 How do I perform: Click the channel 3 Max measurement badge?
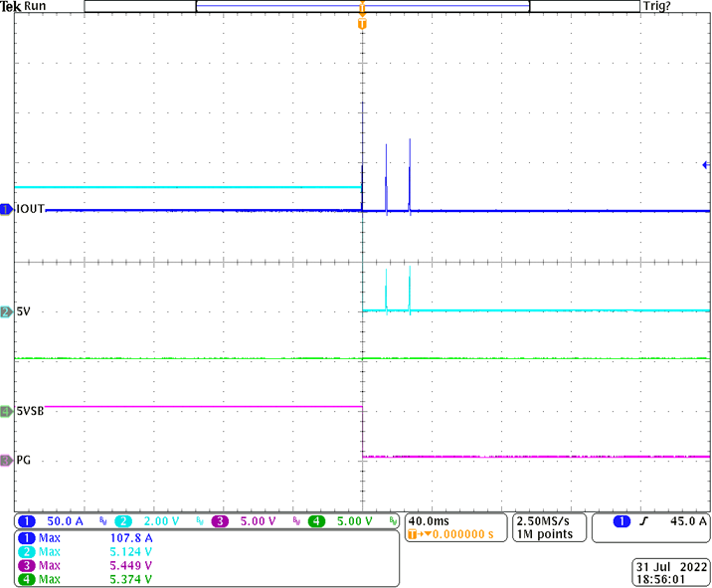[x=27, y=566]
